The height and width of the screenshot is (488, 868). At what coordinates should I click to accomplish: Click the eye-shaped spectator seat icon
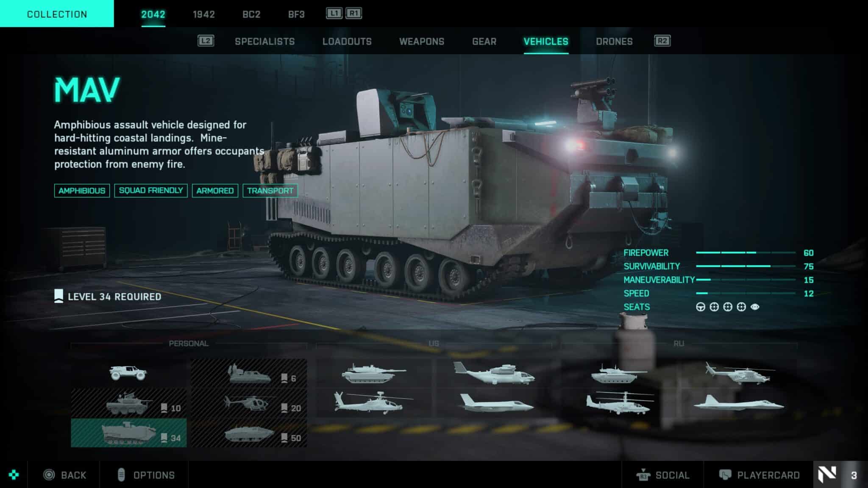pyautogui.click(x=755, y=307)
